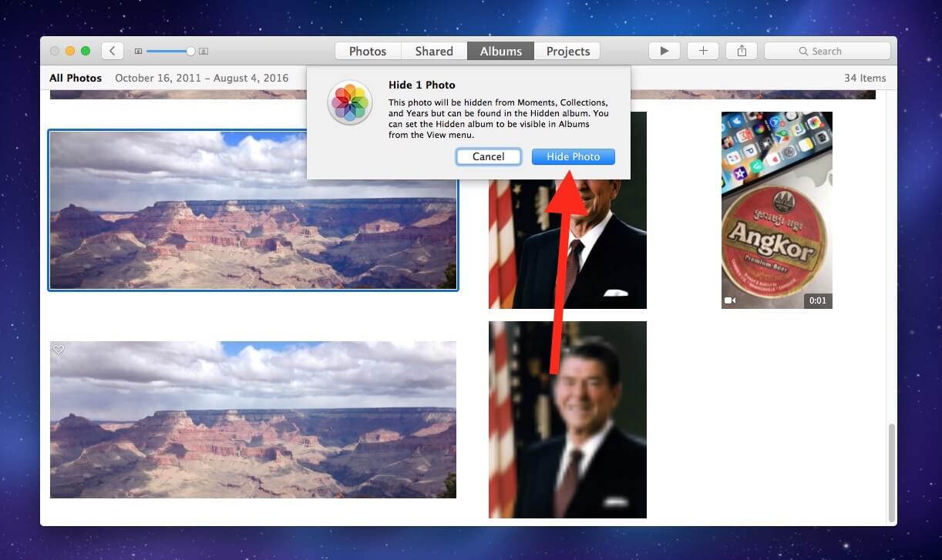Confirm with the Hide Photo button
Screen dimensions: 942x560
point(573,156)
